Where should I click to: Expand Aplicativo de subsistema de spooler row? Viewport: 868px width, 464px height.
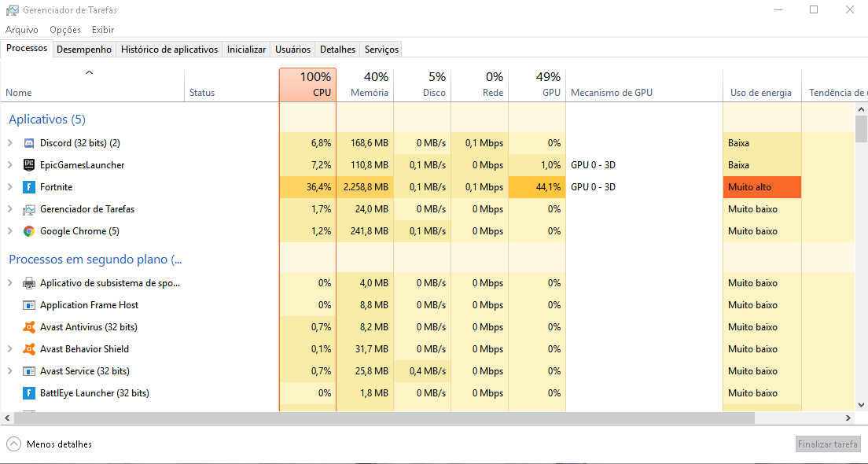point(10,283)
